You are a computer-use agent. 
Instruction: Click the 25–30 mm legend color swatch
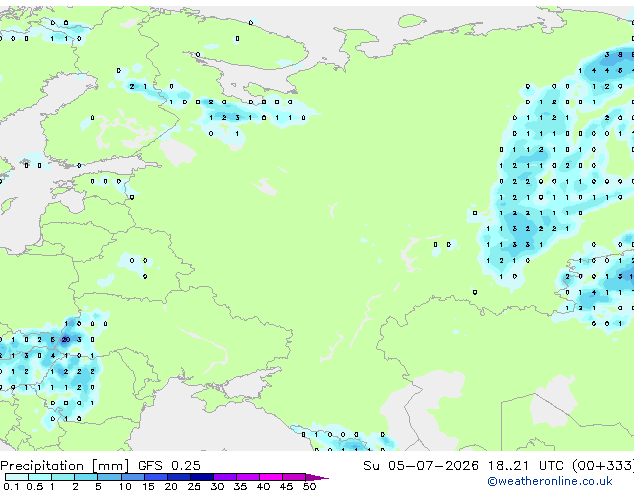coord(201,477)
